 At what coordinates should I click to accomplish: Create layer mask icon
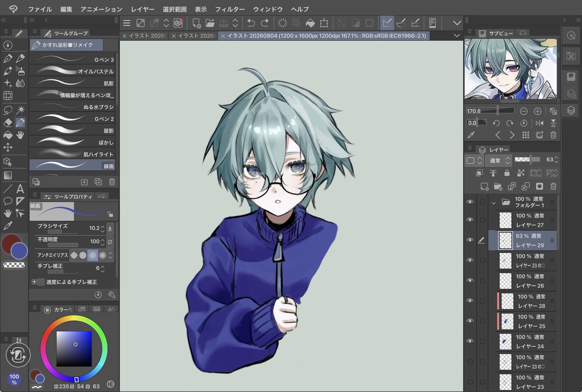click(539, 186)
